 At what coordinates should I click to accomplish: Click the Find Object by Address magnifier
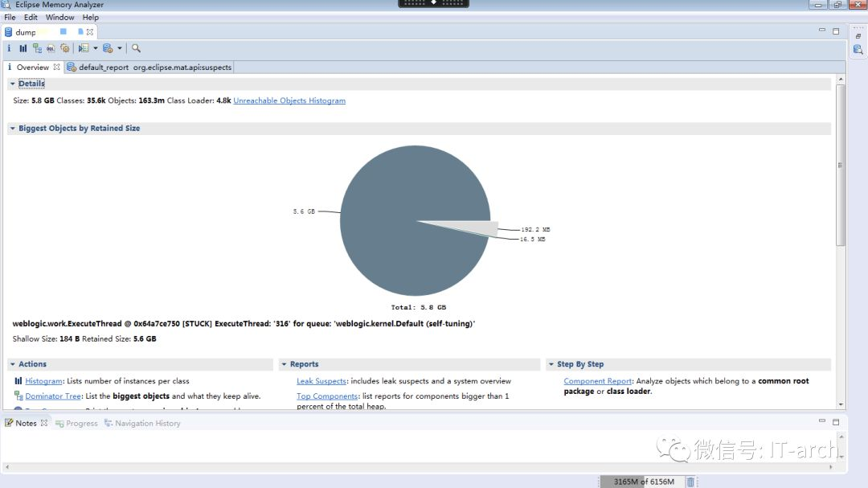(136, 48)
